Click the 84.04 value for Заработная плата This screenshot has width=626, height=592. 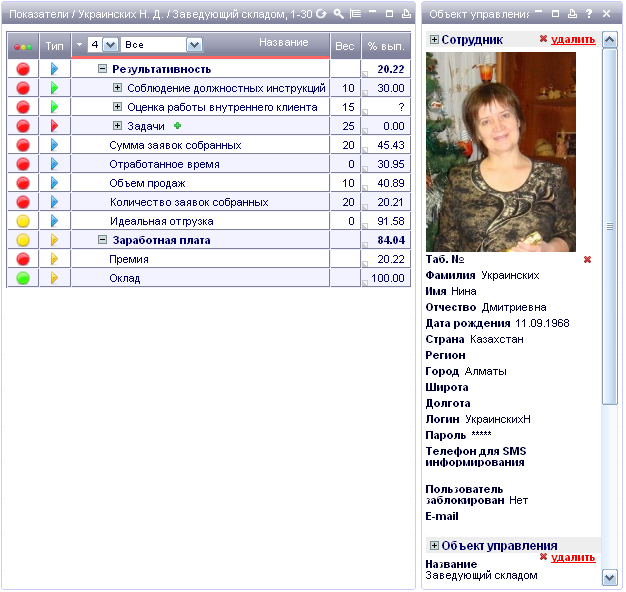pos(391,240)
